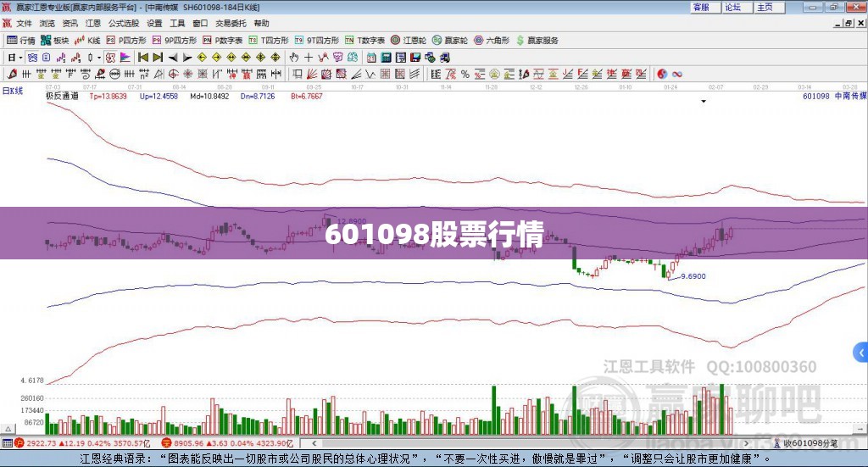Image resolution: width=868 pixels, height=467 pixels.
Task: Open the T数字表 tool
Action: [364, 41]
